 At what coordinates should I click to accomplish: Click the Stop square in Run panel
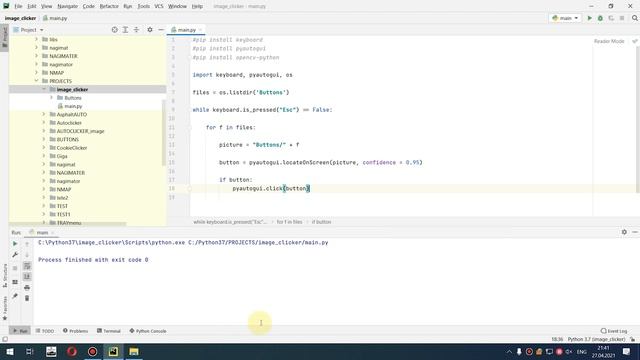tap(15, 268)
